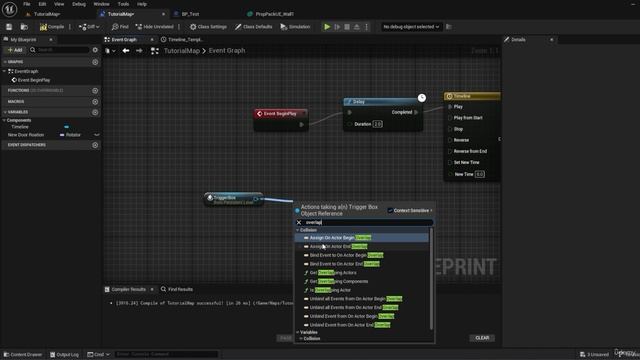
Task: Compile the blueprint
Action: point(52,27)
